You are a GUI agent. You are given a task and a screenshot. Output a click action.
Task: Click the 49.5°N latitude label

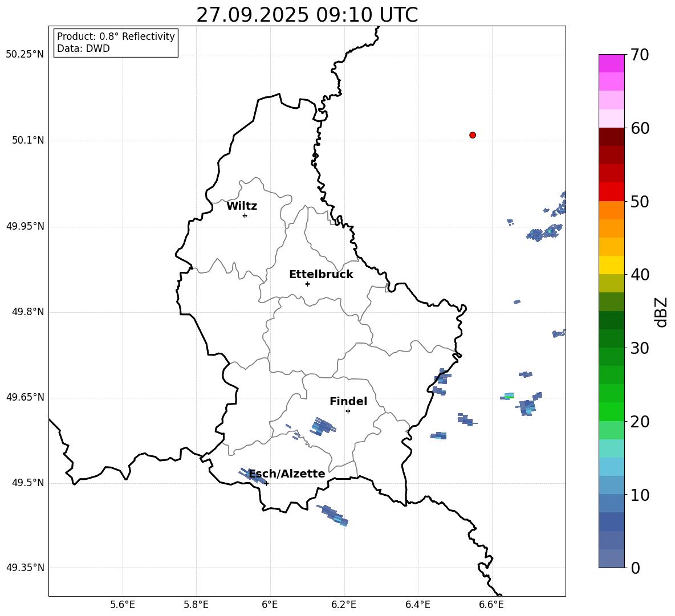pyautogui.click(x=28, y=483)
